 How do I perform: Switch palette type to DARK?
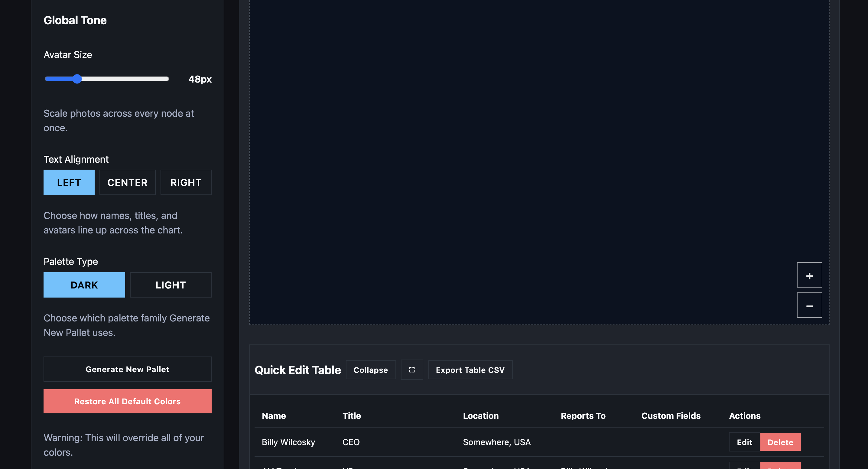[84, 285]
